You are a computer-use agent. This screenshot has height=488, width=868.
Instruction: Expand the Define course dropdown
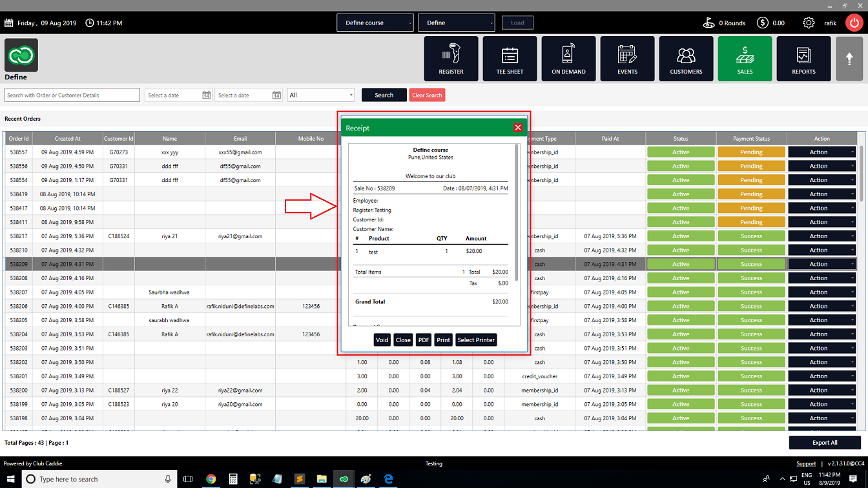coord(375,23)
